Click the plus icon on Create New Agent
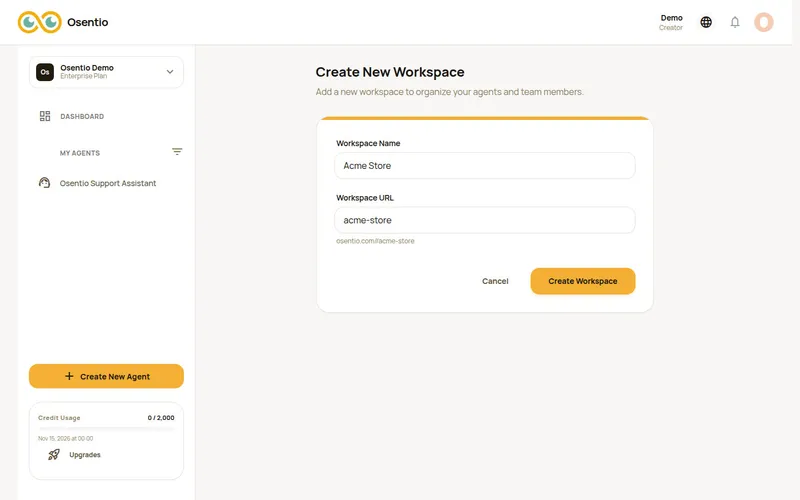The image size is (800, 500). click(x=69, y=376)
